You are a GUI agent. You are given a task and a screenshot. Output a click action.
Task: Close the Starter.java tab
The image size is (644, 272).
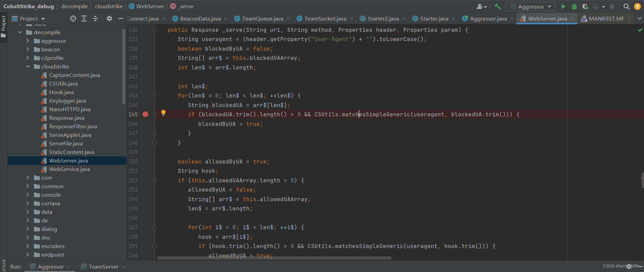(x=453, y=18)
